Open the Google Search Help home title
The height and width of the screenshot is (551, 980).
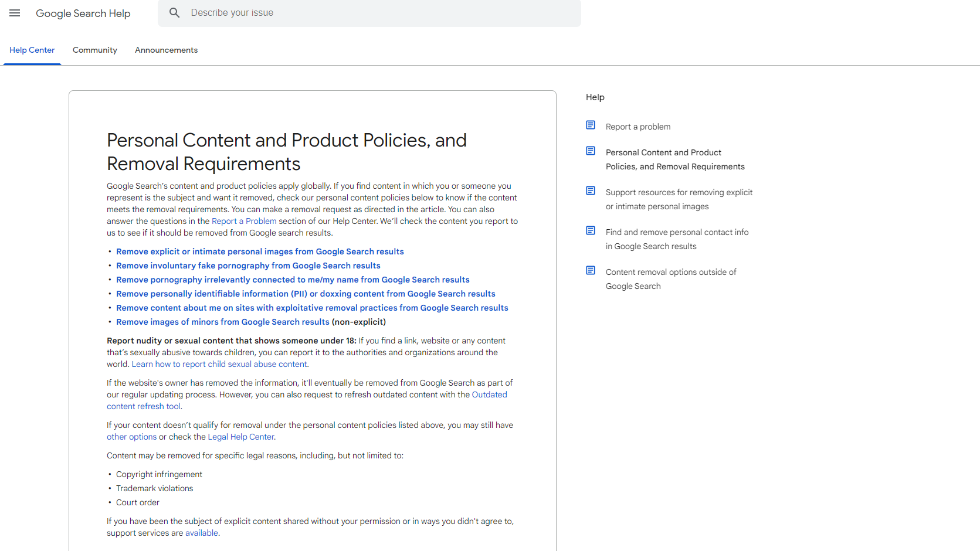83,13
